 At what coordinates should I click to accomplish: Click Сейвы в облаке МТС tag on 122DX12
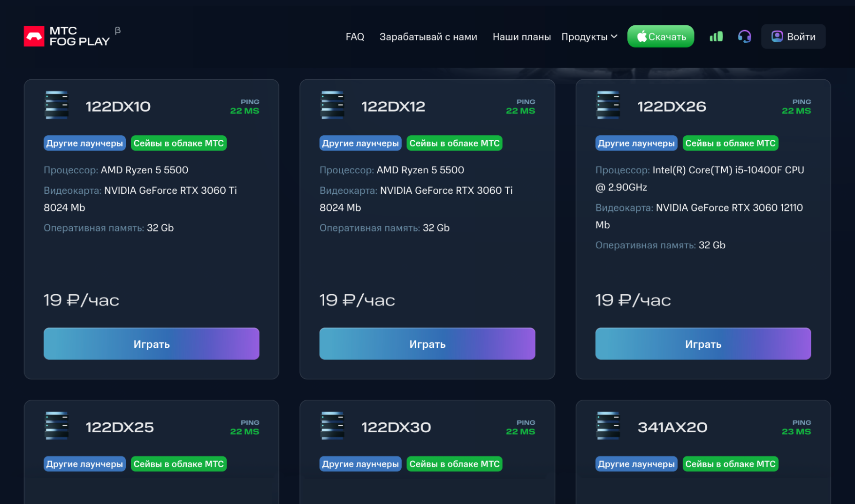tap(454, 143)
